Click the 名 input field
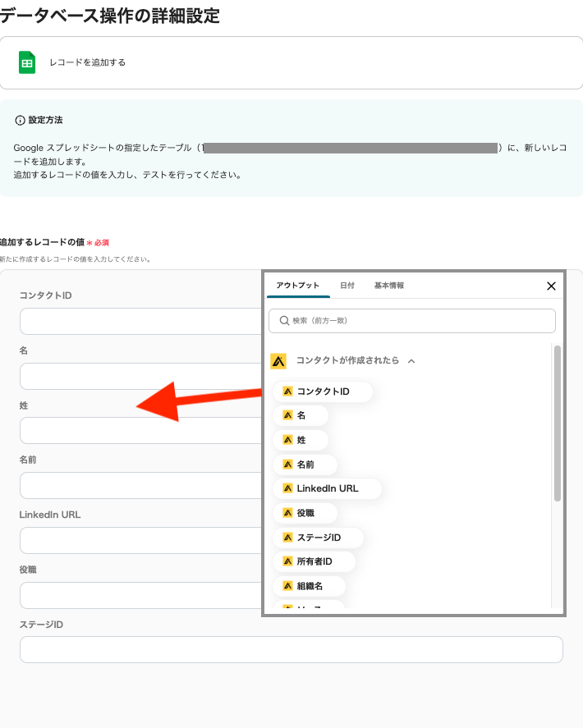The height and width of the screenshot is (728, 583). (x=140, y=377)
